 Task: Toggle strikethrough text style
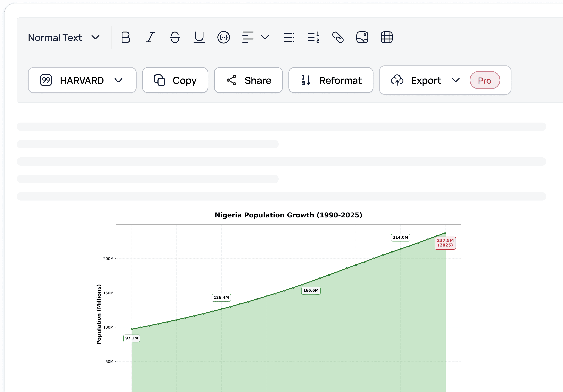click(175, 37)
